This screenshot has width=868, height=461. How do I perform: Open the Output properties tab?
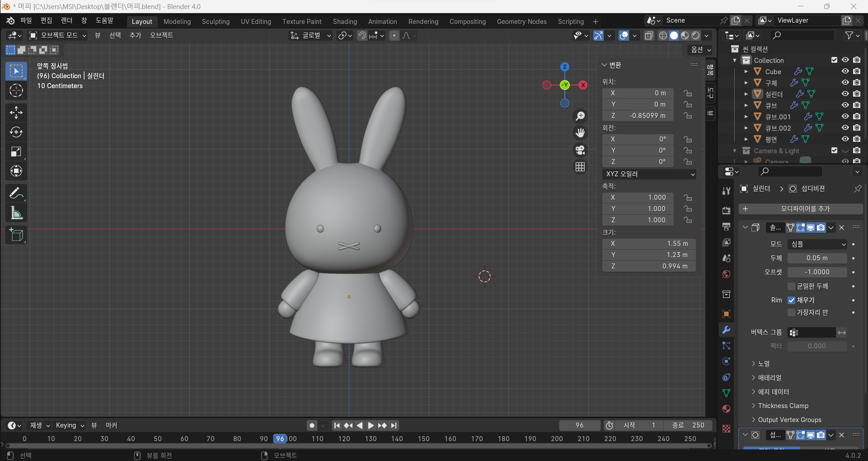[726, 226]
